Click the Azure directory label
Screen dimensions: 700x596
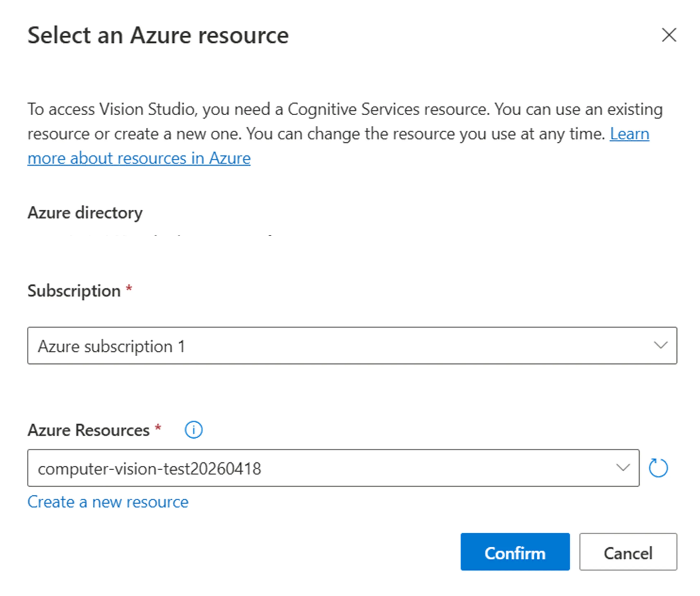(85, 213)
